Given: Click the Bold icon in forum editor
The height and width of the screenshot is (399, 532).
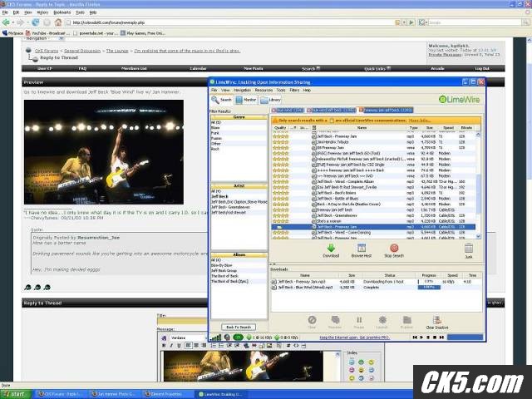Looking at the screenshot, I should (164, 346).
